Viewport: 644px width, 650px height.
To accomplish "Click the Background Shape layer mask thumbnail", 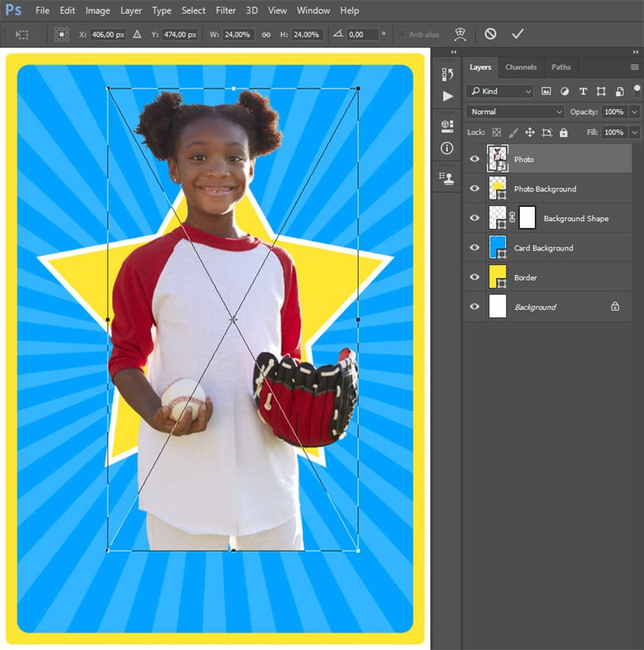I will [x=527, y=218].
